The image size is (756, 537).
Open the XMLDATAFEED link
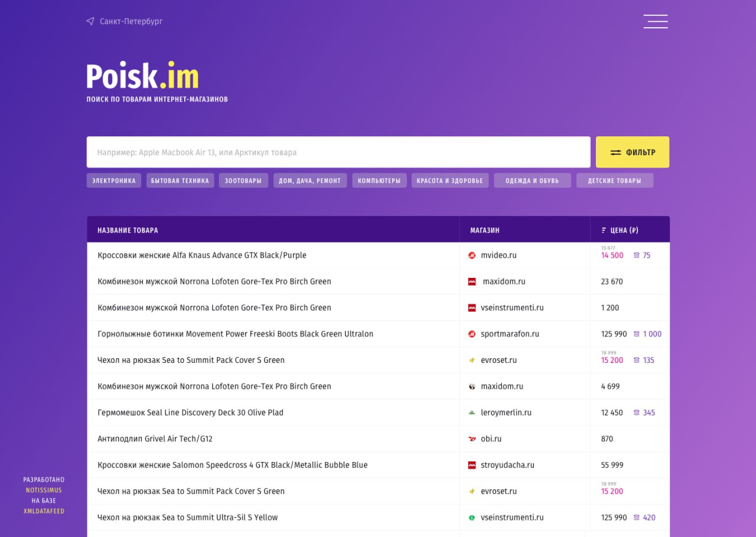click(44, 511)
